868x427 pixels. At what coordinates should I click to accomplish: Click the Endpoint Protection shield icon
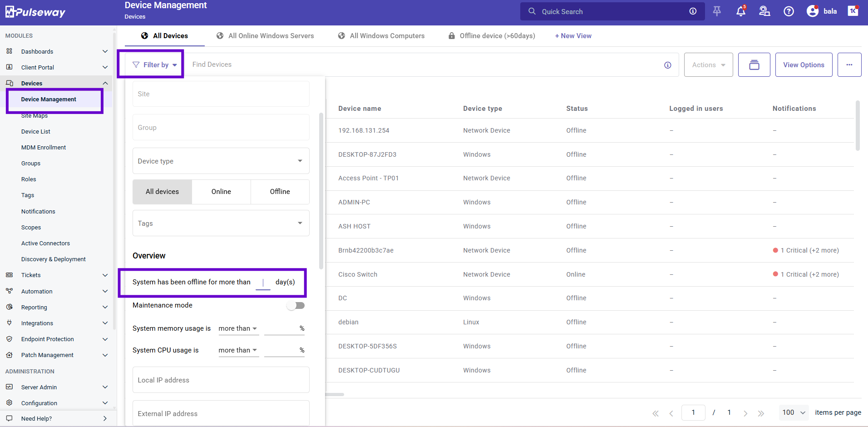point(9,339)
